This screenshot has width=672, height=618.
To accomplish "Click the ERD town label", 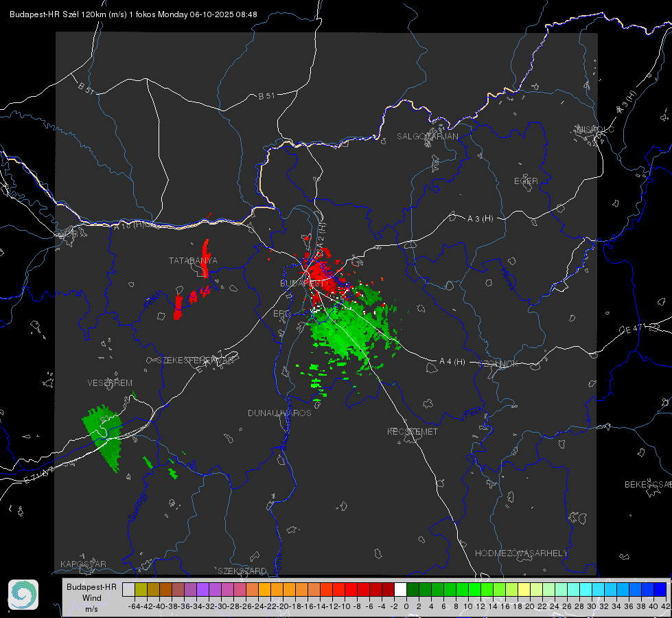I will (281, 314).
